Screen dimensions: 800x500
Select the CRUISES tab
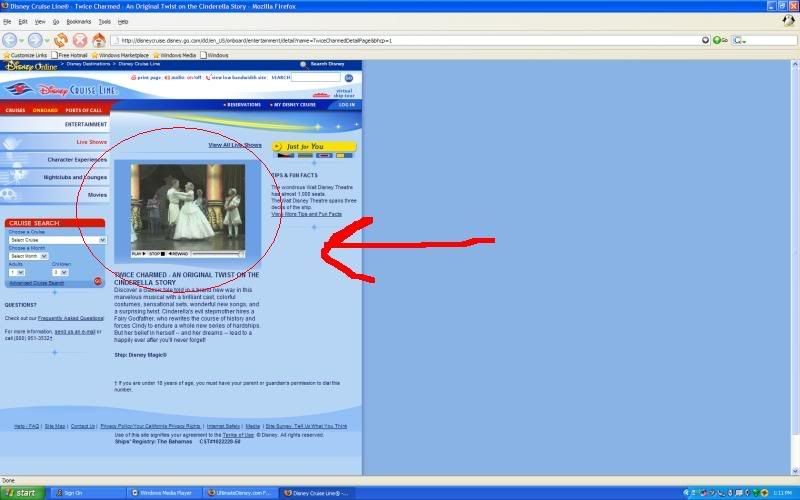coord(15,110)
